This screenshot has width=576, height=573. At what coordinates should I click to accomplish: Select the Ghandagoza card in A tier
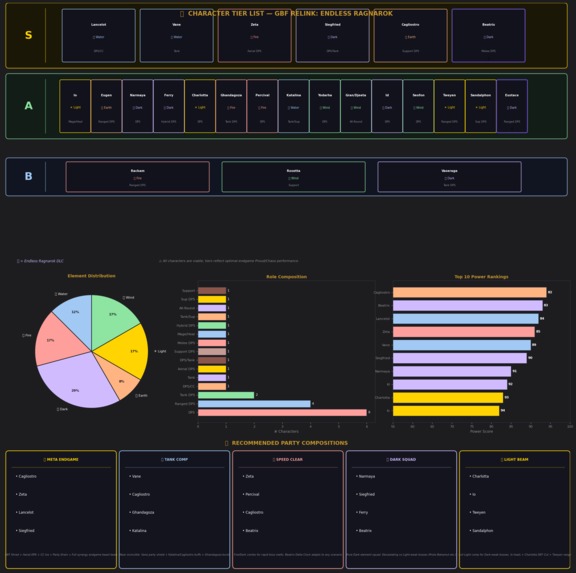[x=231, y=106]
